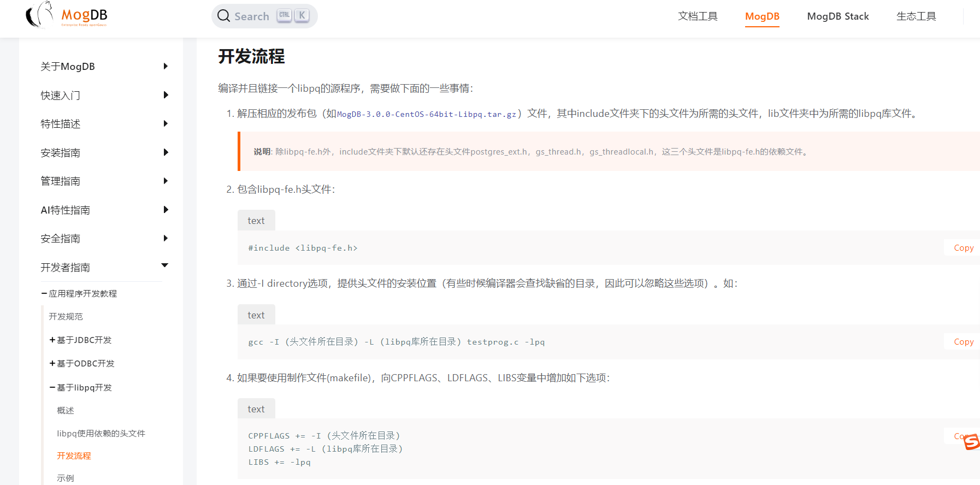Screen dimensions: 980x485
Task: Click the search magnifier icon
Action: tap(223, 16)
